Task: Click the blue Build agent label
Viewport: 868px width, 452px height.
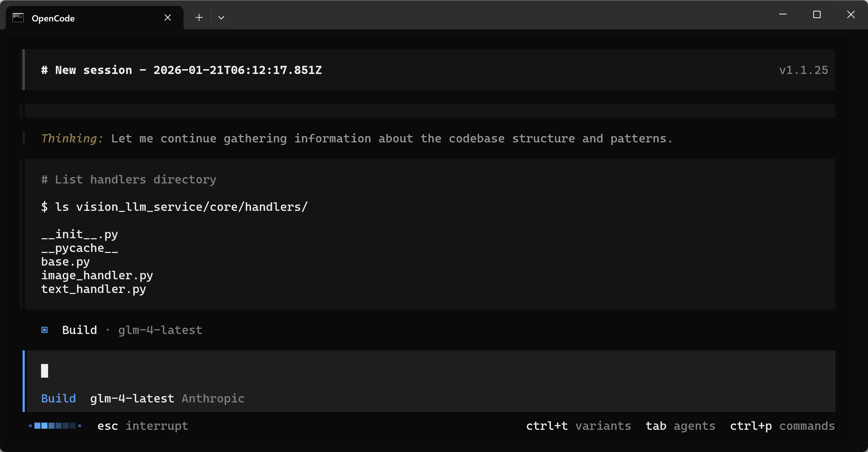Action: pyautogui.click(x=58, y=398)
